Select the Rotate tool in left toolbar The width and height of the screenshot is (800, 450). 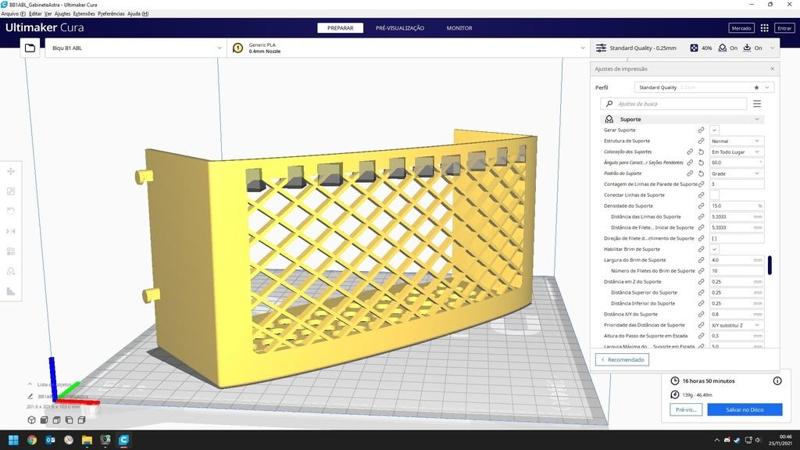11,211
